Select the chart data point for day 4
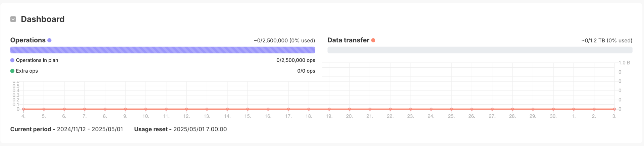 pyautogui.click(x=23, y=109)
